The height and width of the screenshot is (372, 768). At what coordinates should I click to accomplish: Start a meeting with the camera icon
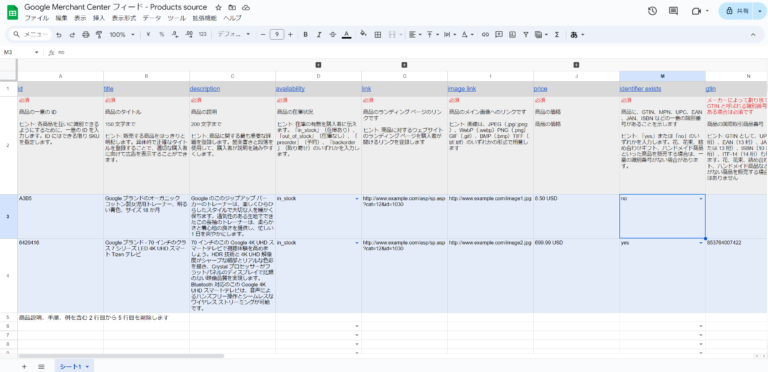coord(696,11)
